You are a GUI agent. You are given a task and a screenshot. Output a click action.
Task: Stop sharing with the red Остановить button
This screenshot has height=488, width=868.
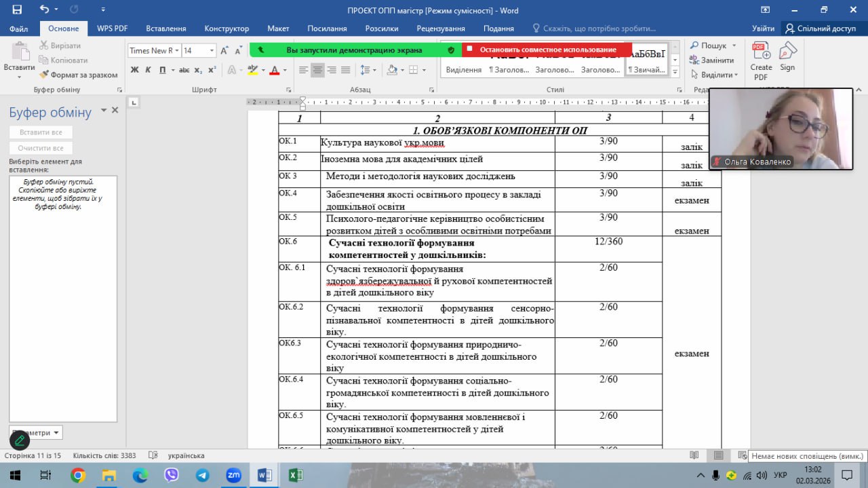[x=547, y=50]
